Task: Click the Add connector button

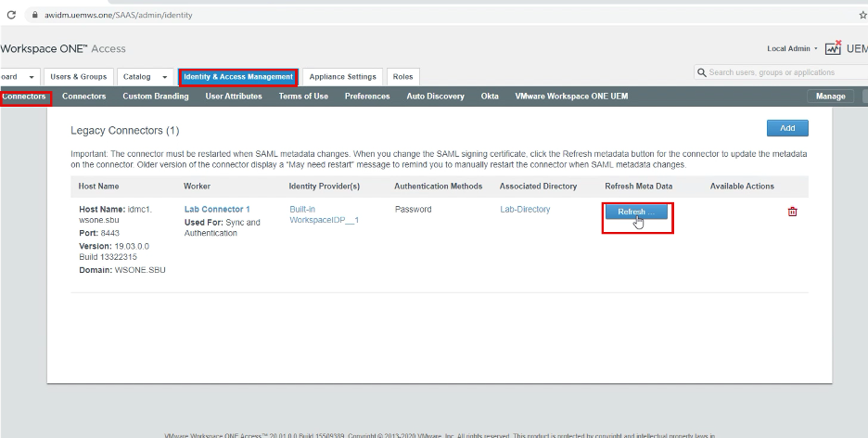Action: (x=786, y=128)
